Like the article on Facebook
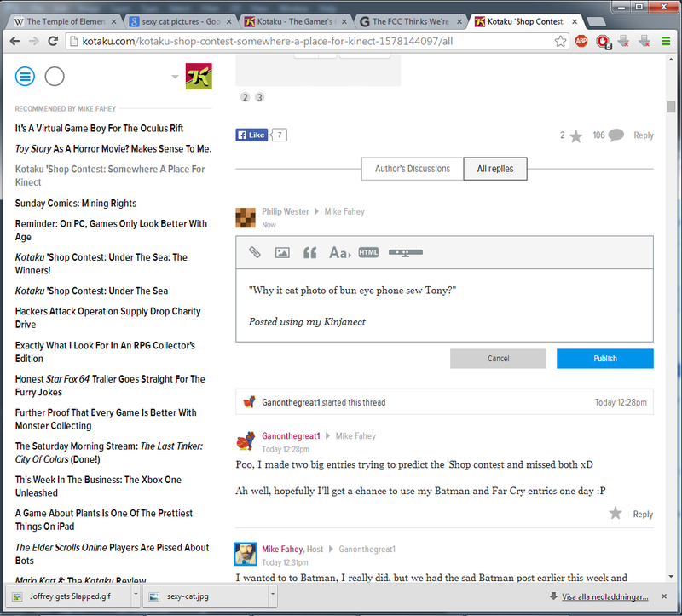The image size is (682, 616). pos(251,135)
